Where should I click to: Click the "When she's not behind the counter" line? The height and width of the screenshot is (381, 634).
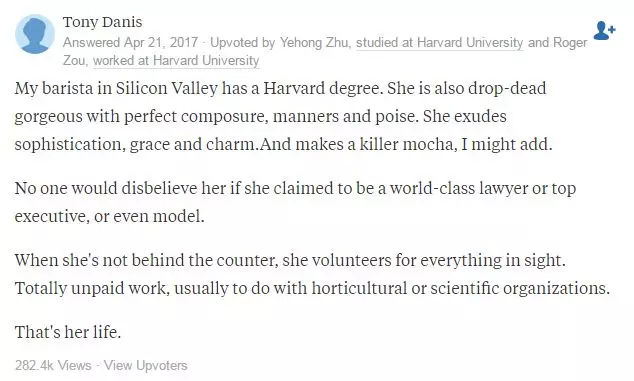click(x=290, y=260)
